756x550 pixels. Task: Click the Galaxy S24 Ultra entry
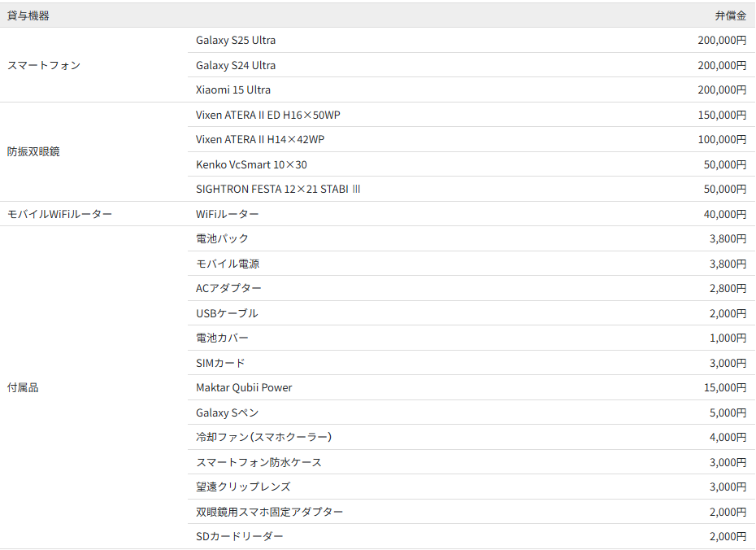[x=237, y=65]
